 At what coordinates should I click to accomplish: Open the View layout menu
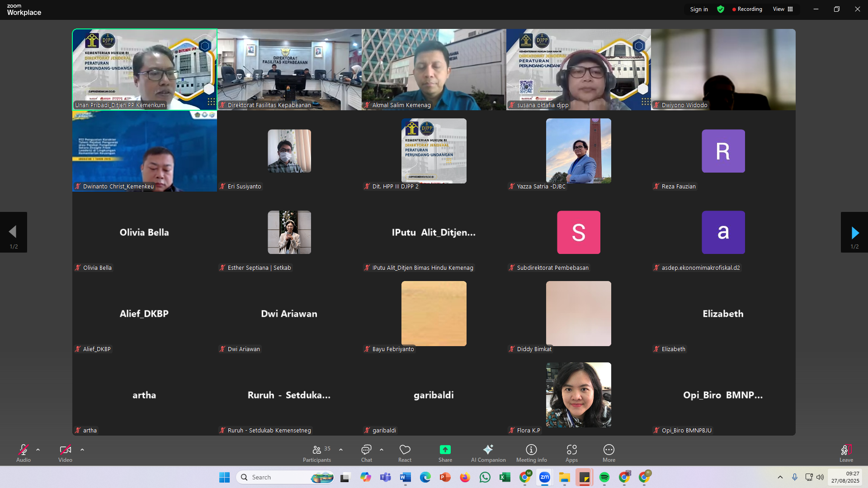coord(783,9)
